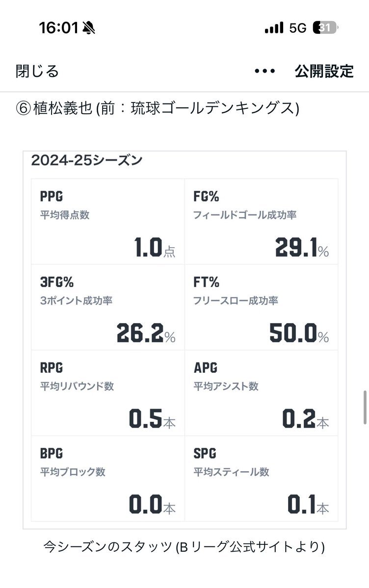This screenshot has width=369, height=588.
Task: Open the three-dot more options menu
Action: tap(264, 71)
